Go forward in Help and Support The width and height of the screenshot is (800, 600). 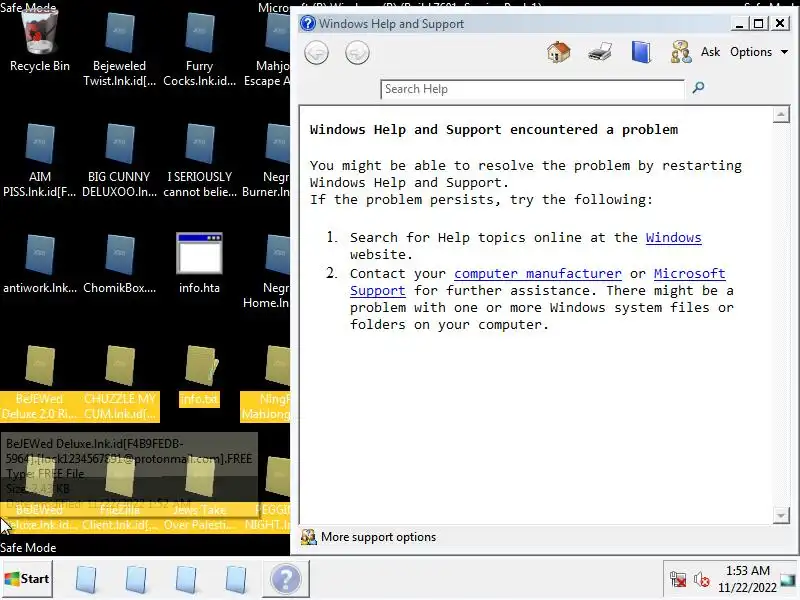point(357,53)
